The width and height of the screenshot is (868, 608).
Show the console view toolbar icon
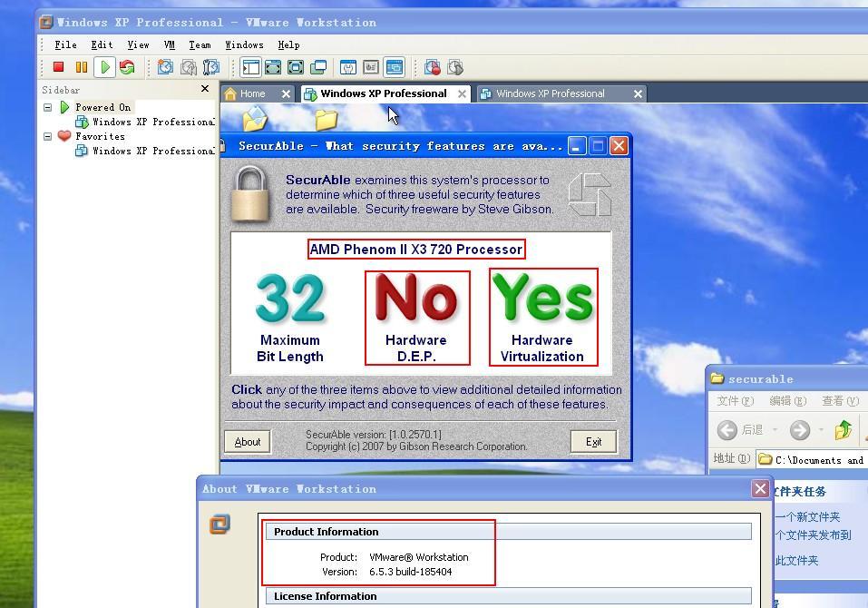coord(395,67)
